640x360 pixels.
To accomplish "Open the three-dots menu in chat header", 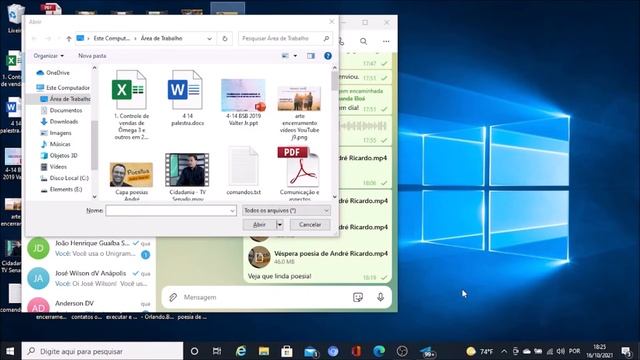I will [x=386, y=41].
